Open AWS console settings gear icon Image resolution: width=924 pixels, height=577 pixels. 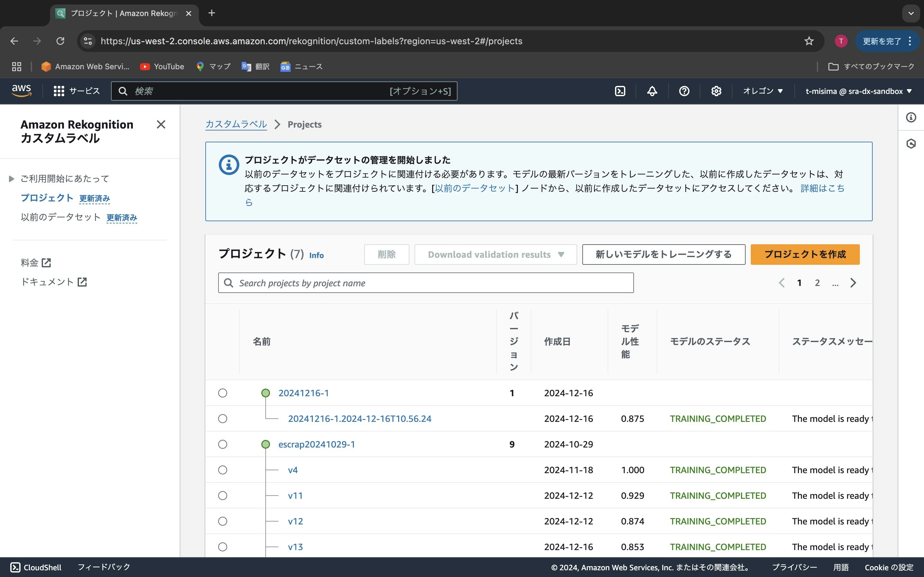click(716, 91)
